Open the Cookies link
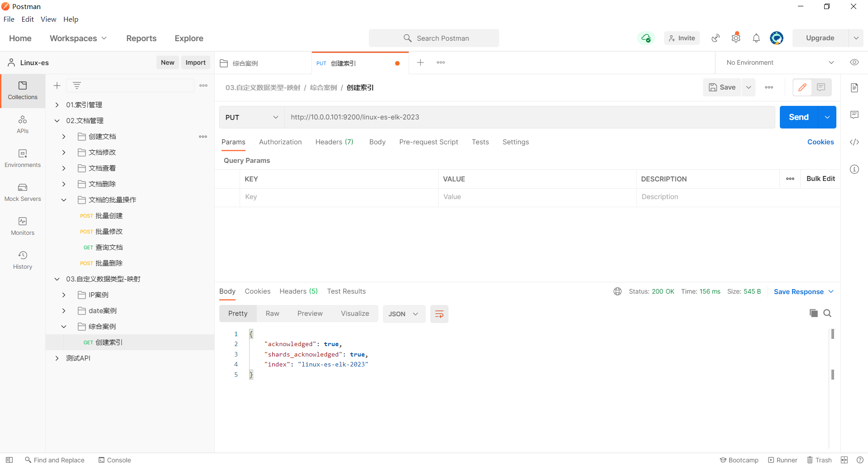 821,142
